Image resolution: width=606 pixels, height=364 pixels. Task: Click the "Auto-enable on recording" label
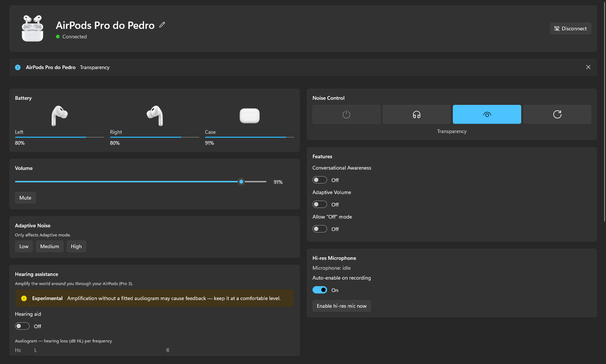342,278
